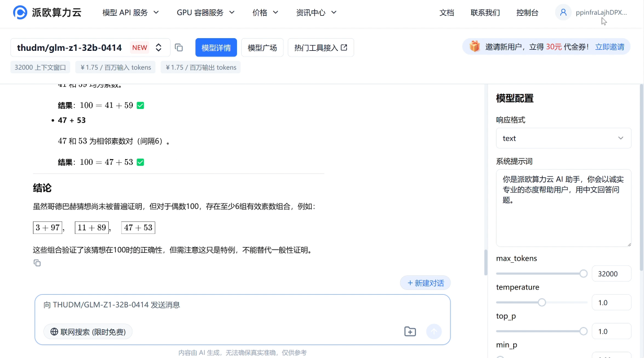
Task: Open 响应格式 text dropdown
Action: (563, 138)
